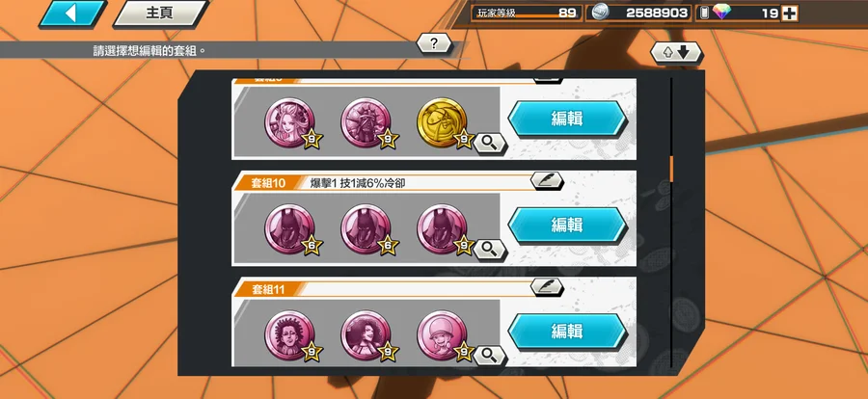
Task: Click the orange scrollbar handle of the list
Action: point(671,169)
